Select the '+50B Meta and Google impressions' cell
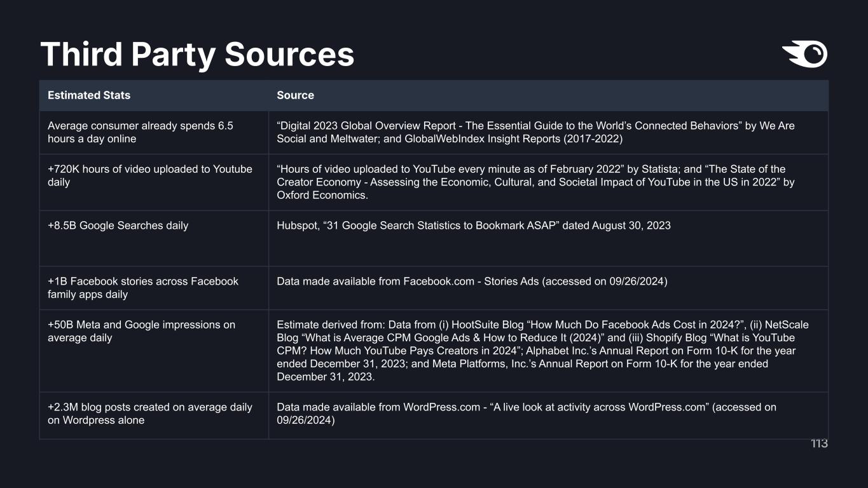 (154, 351)
